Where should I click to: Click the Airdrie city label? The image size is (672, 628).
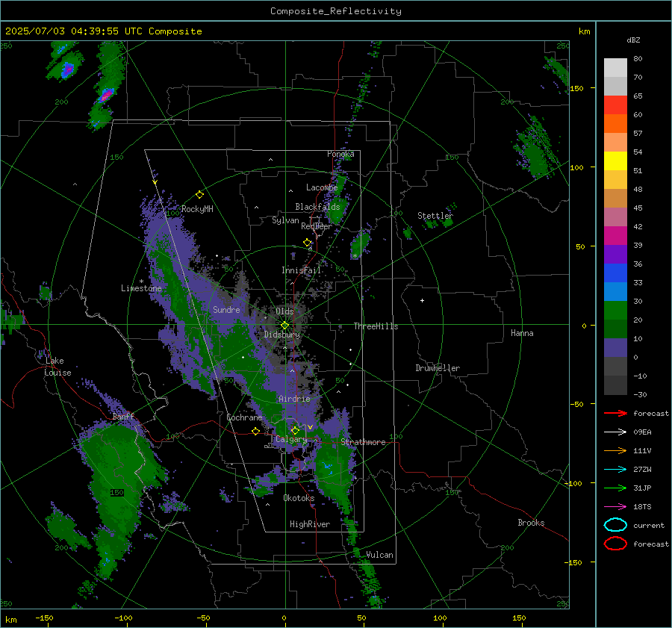coord(294,399)
